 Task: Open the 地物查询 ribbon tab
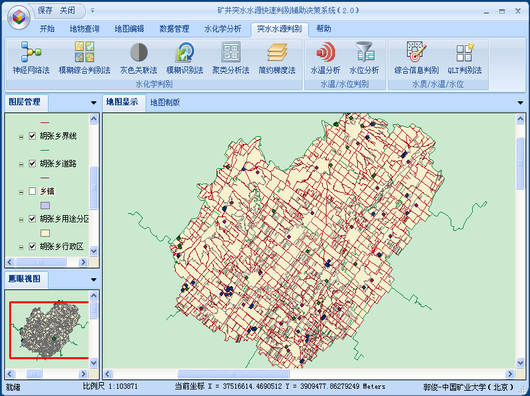point(85,29)
